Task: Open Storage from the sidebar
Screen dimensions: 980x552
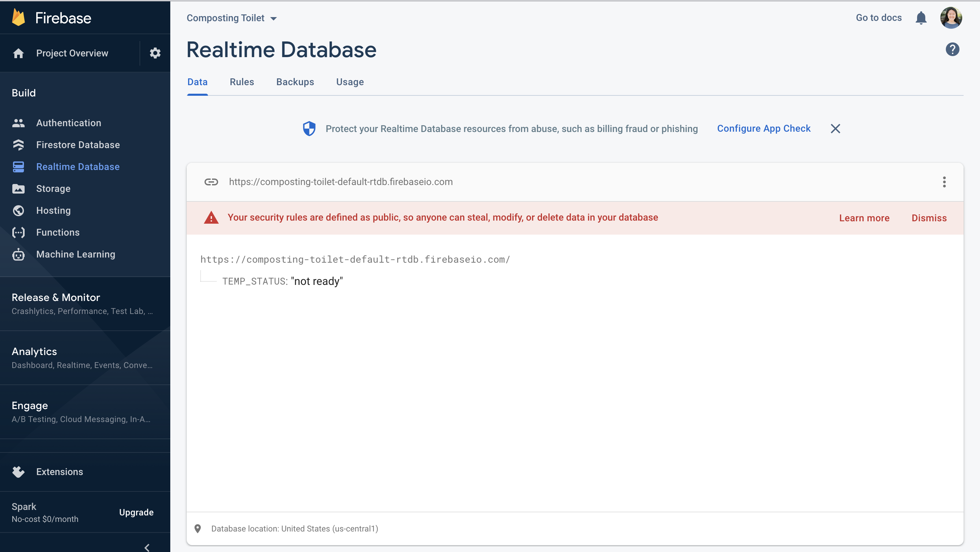Action: tap(53, 189)
